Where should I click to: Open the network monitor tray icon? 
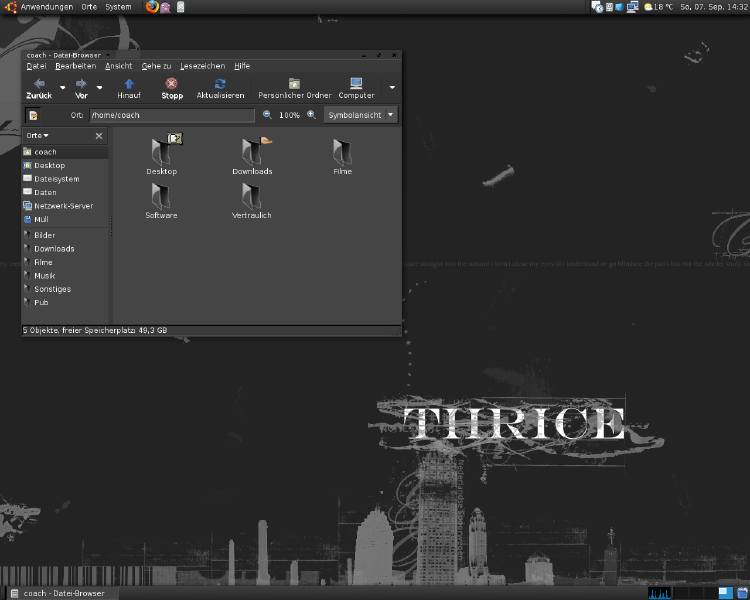(633, 7)
